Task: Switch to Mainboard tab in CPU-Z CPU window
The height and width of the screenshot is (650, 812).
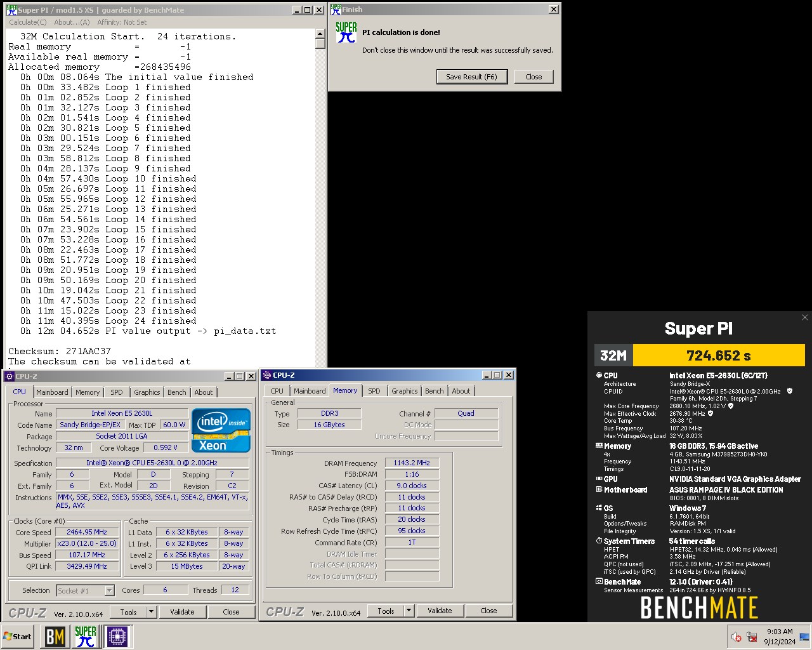Action: click(x=52, y=392)
